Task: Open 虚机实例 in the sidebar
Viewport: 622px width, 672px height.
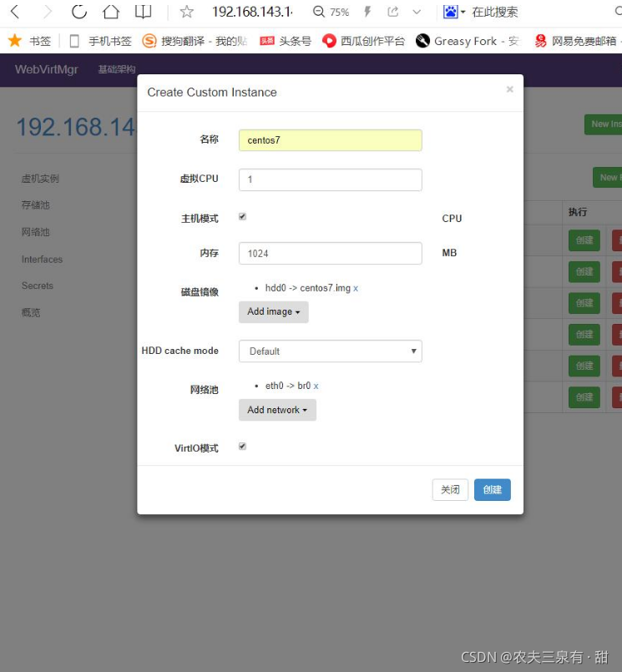Action: click(x=40, y=179)
